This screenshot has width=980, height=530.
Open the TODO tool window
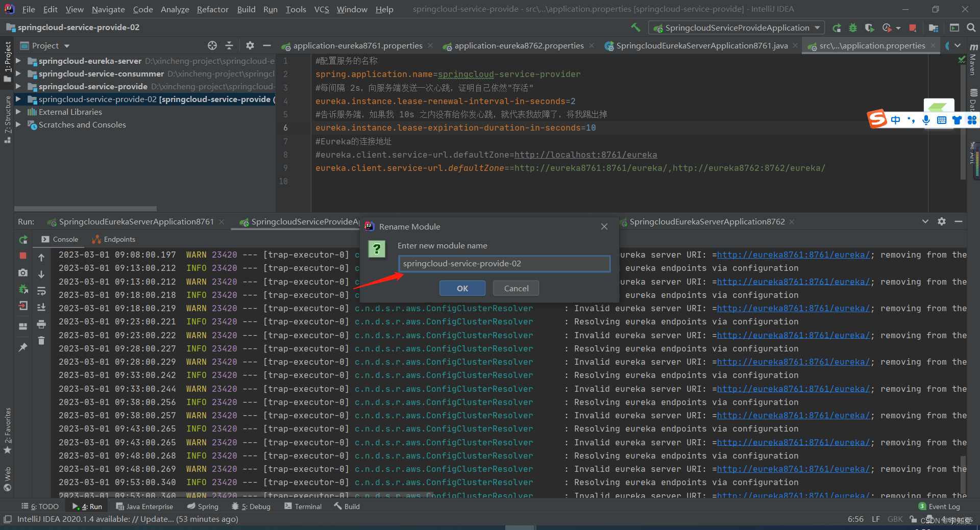tap(40, 507)
